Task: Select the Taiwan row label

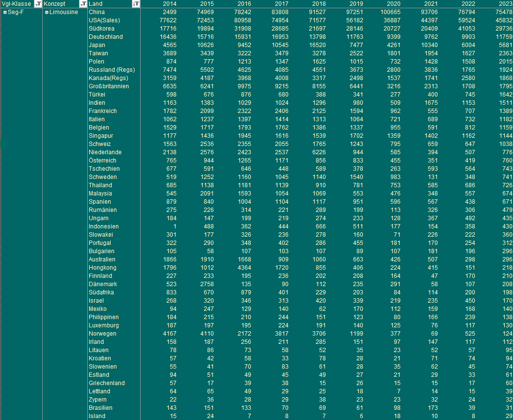Action: (98, 53)
